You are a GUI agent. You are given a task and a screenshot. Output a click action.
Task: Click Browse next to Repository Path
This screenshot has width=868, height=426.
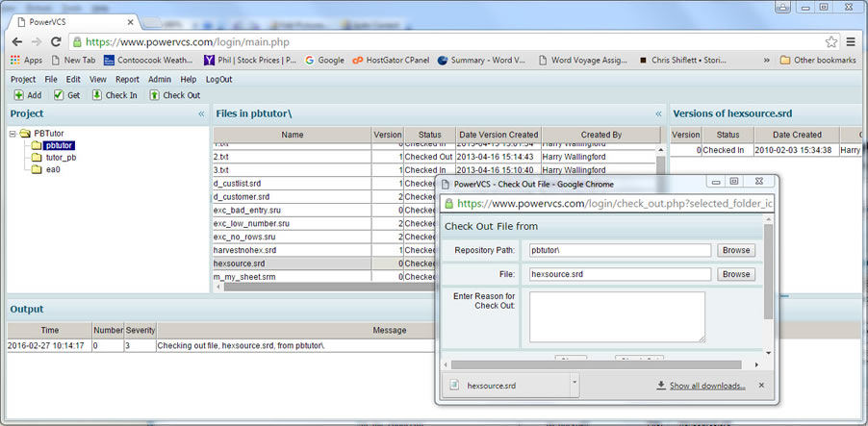(736, 250)
